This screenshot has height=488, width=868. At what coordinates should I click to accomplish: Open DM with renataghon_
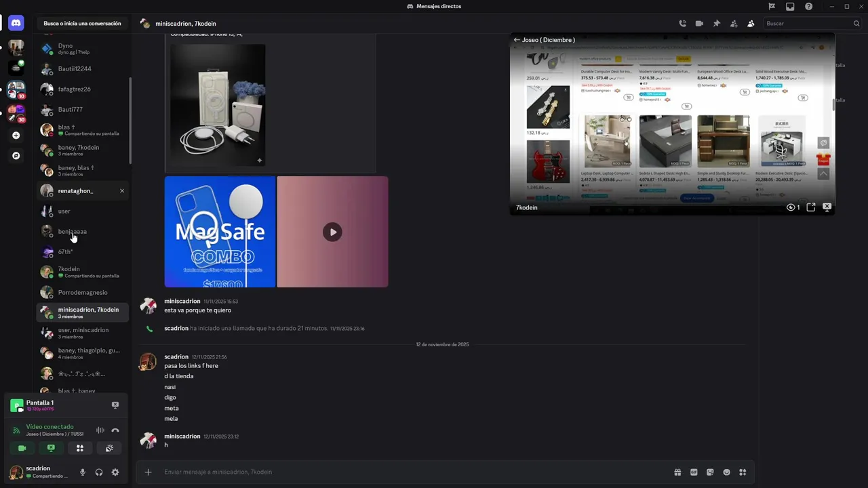tap(82, 190)
